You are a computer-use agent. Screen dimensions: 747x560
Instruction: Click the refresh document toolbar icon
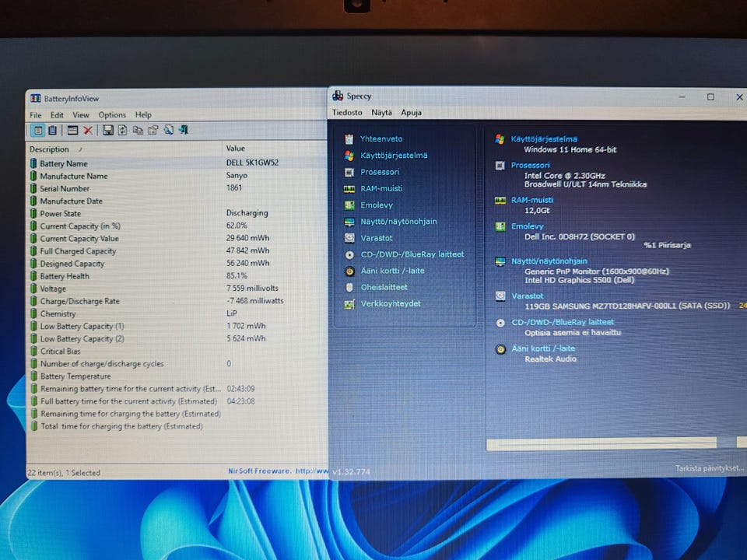(x=122, y=130)
